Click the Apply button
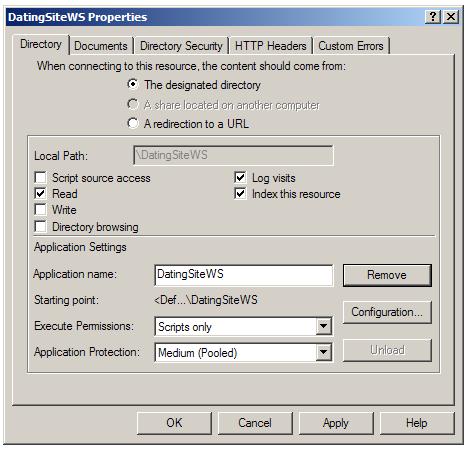Screen dimensions: 468x449 point(336,423)
